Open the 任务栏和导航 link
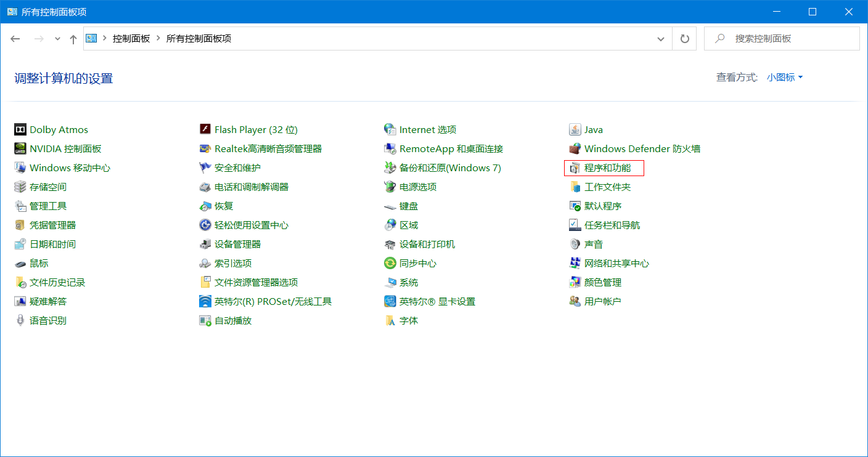The image size is (868, 457). pos(612,225)
